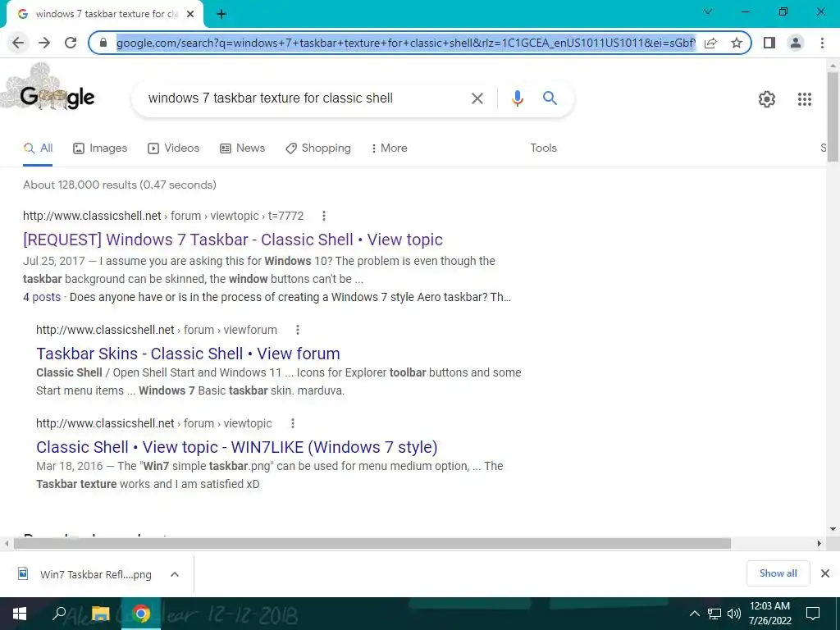Open Chrome side panel
This screenshot has height=630, width=840.
click(x=769, y=43)
